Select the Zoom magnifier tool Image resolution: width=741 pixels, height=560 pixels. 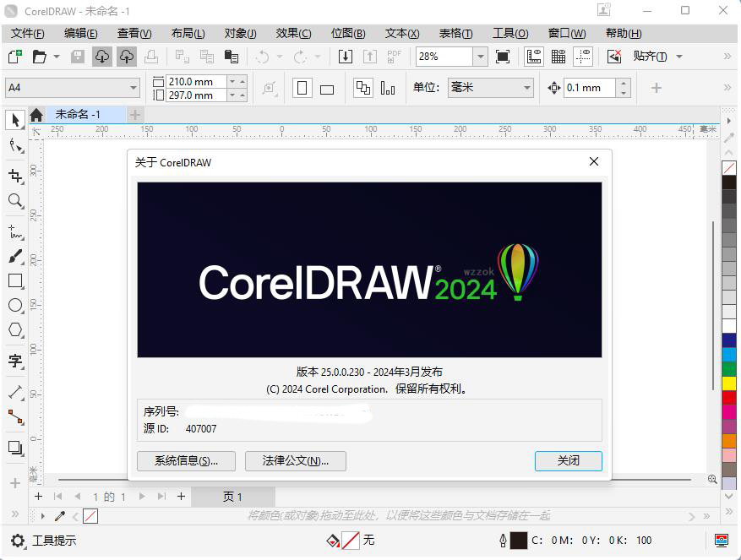15,201
